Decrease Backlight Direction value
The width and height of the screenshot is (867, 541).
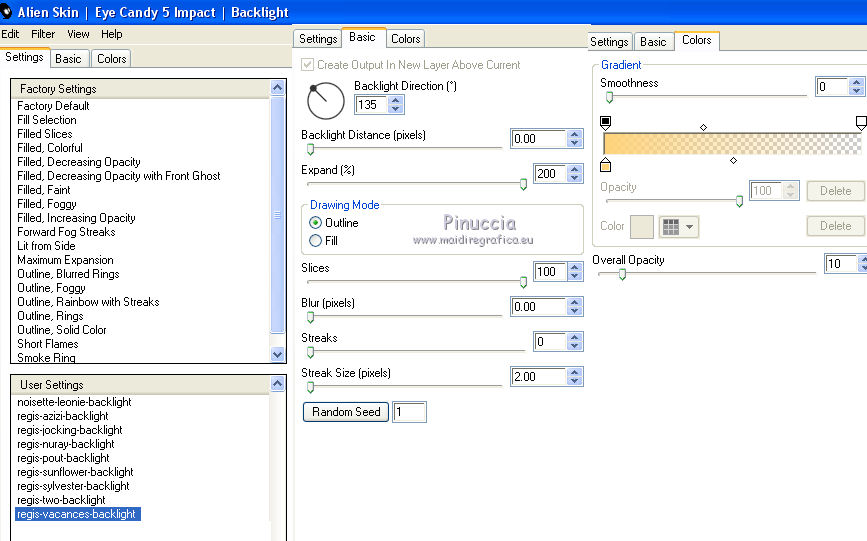[395, 108]
